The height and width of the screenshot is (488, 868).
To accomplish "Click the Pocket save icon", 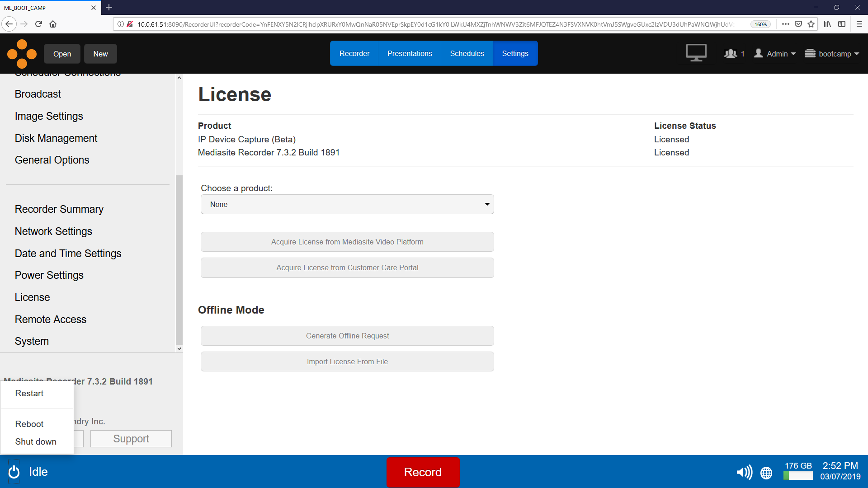I will pos(798,24).
